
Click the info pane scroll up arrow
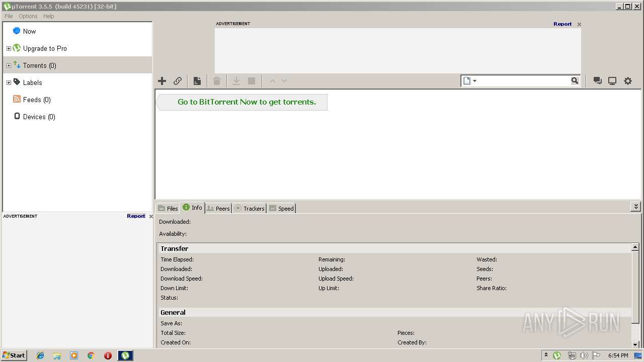(x=635, y=247)
